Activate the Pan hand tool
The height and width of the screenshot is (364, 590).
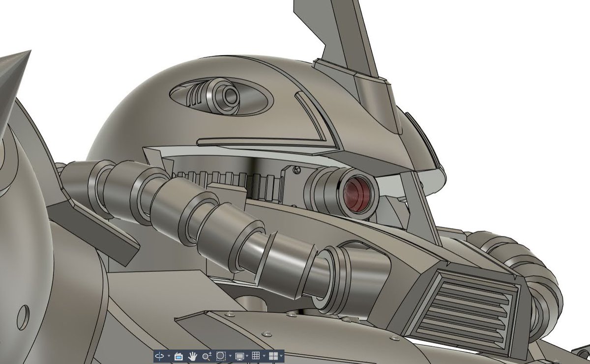click(x=193, y=356)
